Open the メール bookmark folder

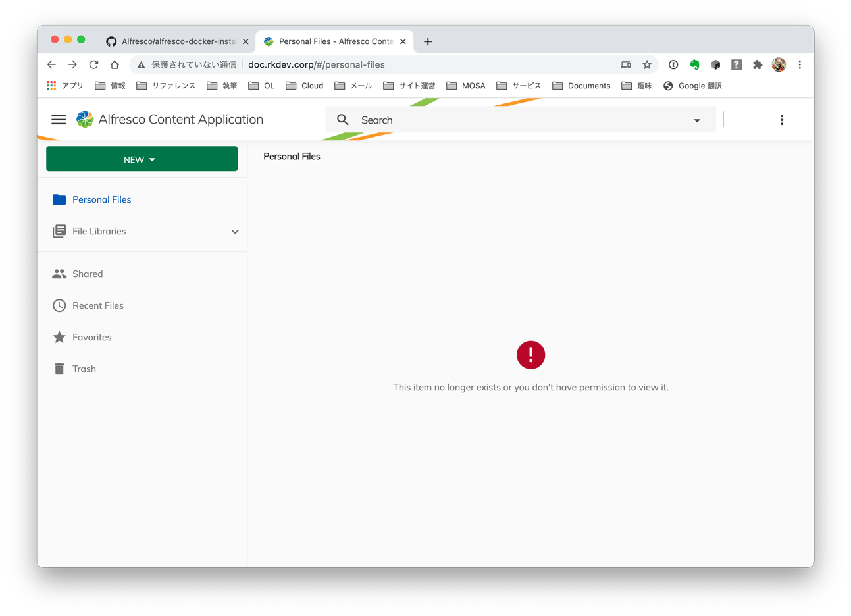tap(353, 86)
